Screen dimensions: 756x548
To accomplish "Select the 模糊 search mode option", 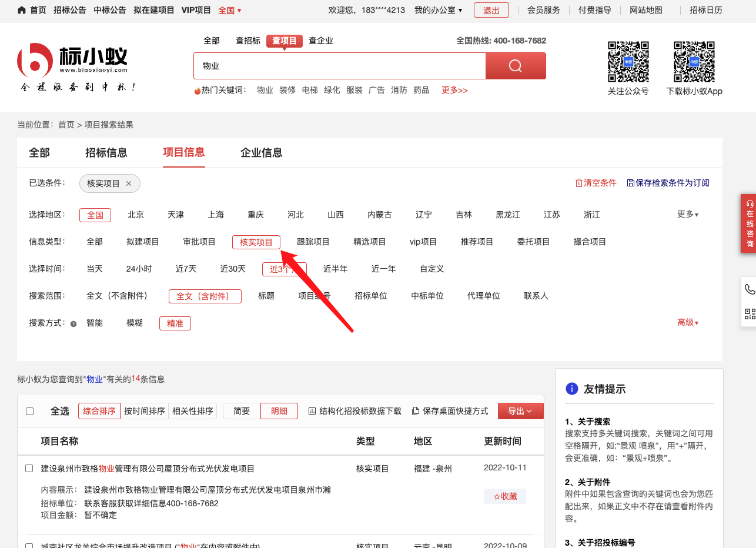I will (135, 323).
